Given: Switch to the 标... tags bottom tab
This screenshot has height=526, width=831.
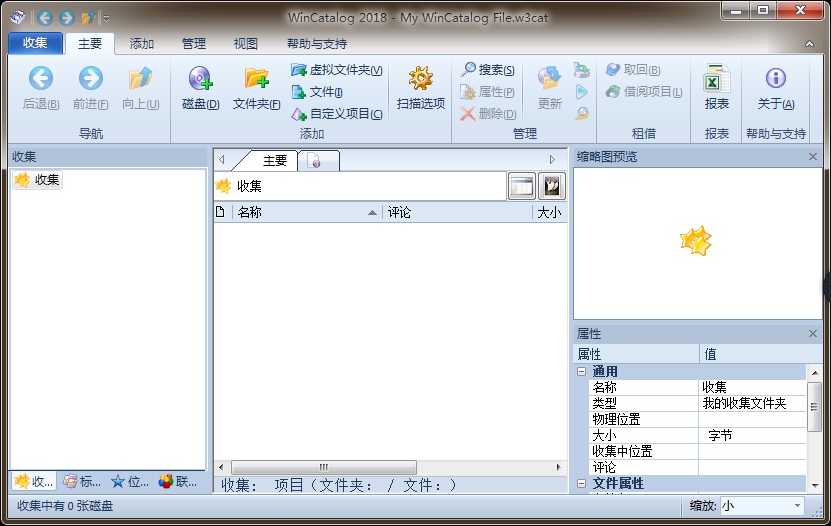Looking at the screenshot, I should (x=82, y=482).
